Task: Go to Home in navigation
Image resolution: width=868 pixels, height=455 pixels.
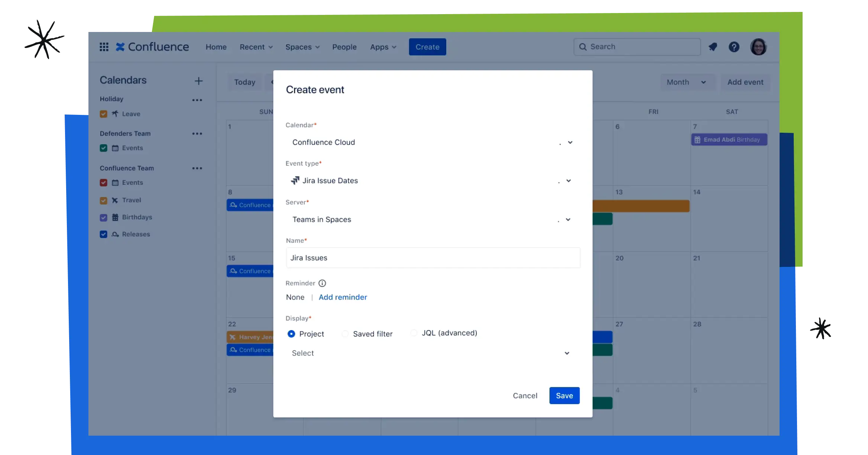Action: 216,47
